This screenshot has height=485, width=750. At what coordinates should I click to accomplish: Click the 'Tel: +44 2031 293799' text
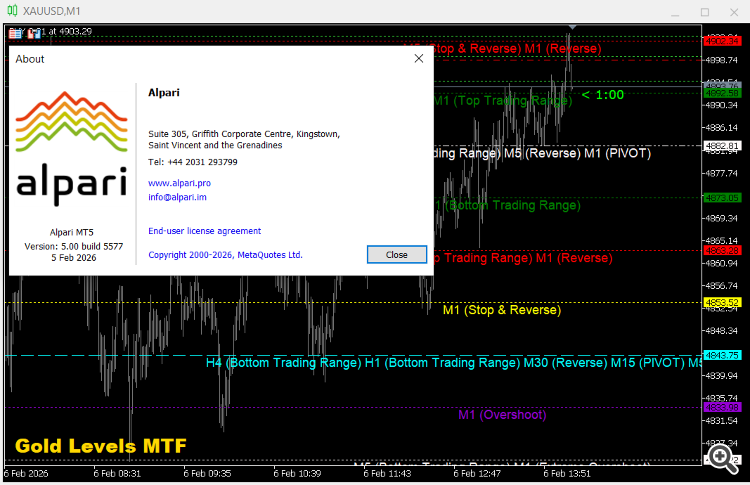193,162
